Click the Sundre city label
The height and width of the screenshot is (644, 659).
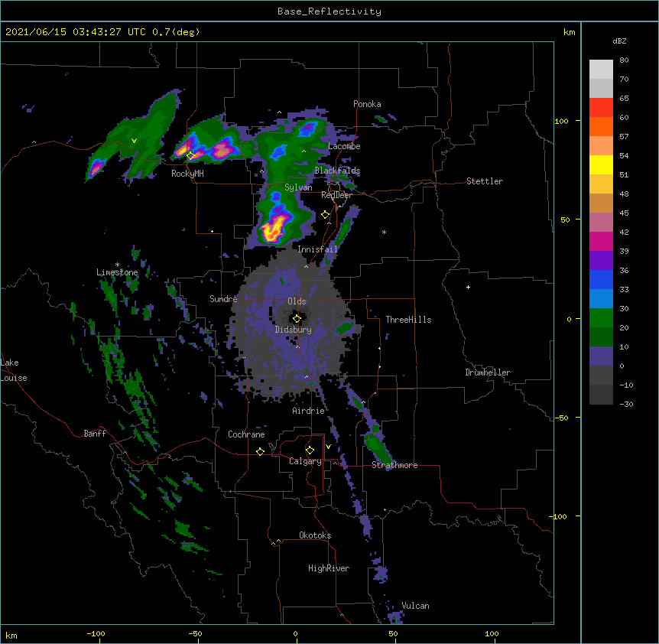coord(223,299)
